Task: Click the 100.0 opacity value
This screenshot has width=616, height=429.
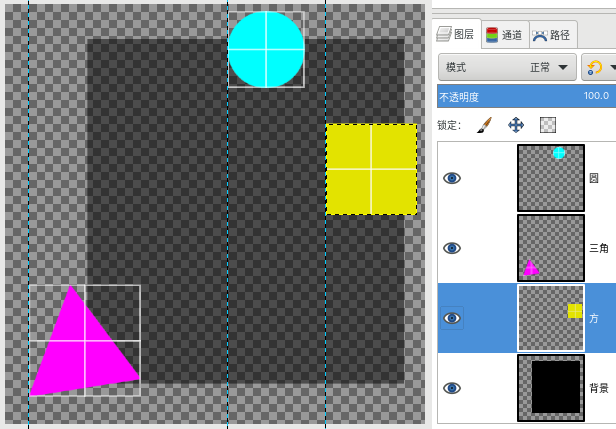Action: pyautogui.click(x=596, y=95)
